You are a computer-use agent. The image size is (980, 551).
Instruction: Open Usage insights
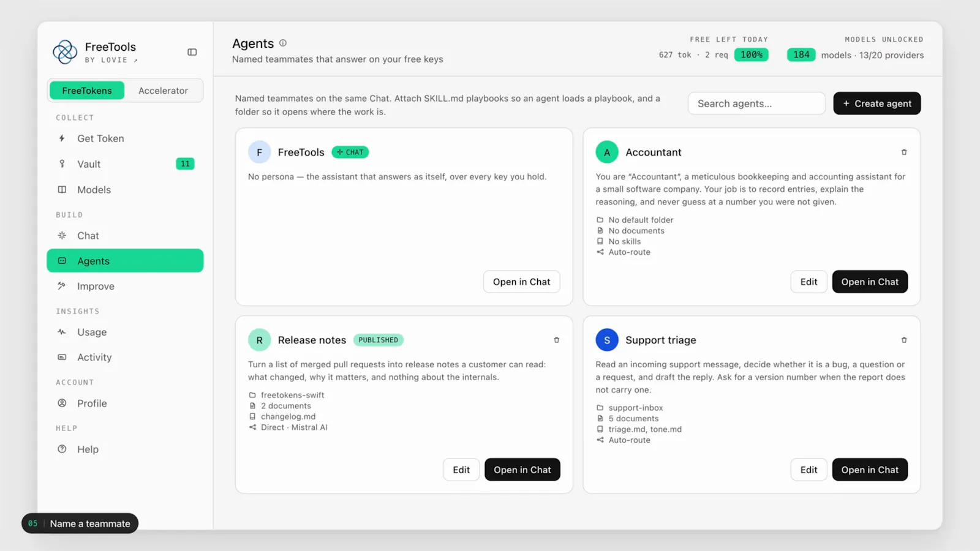click(125, 332)
